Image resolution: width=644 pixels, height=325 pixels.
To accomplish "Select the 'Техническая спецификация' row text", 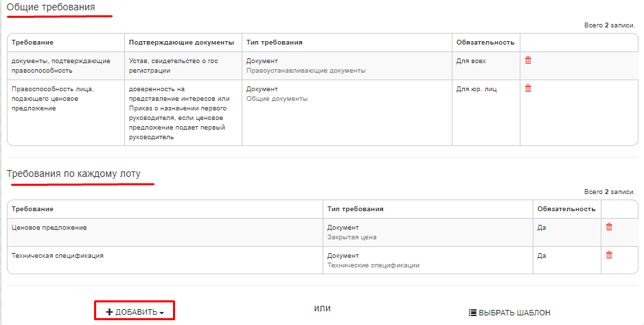I will [57, 255].
